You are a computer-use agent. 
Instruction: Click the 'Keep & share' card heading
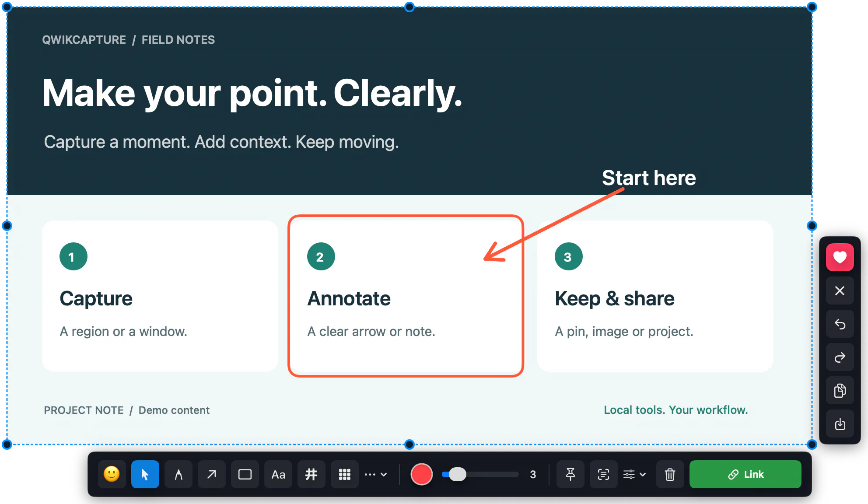click(x=614, y=299)
